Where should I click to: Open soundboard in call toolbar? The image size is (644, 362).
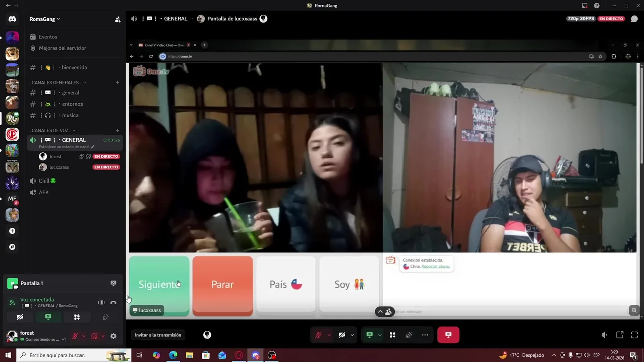click(409, 335)
